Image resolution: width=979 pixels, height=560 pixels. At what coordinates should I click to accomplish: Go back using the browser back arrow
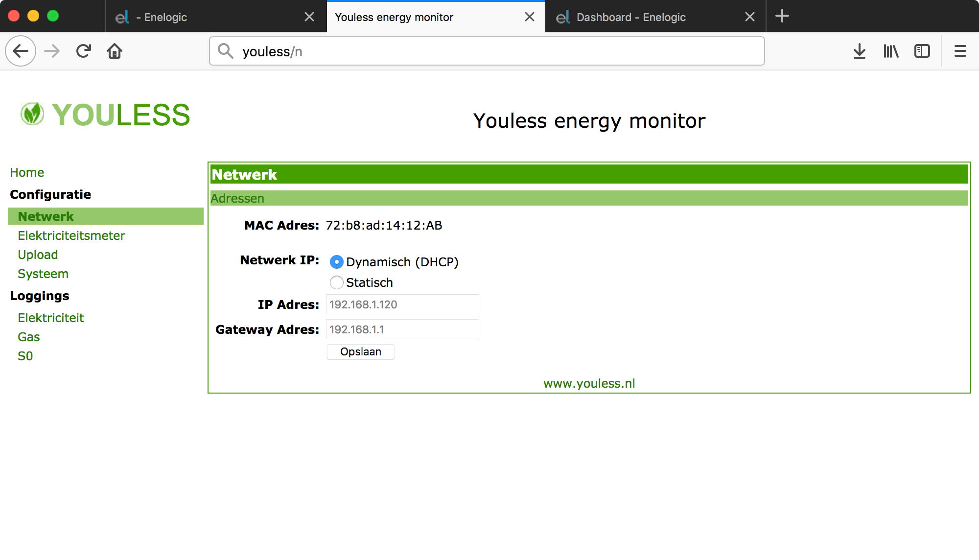pyautogui.click(x=21, y=51)
